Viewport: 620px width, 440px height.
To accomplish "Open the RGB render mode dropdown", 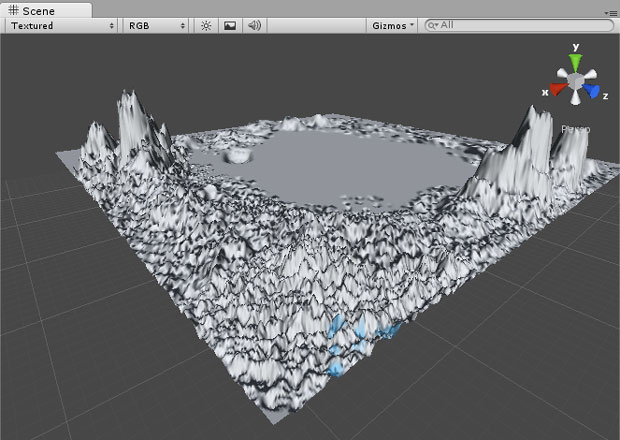I will (x=155, y=25).
